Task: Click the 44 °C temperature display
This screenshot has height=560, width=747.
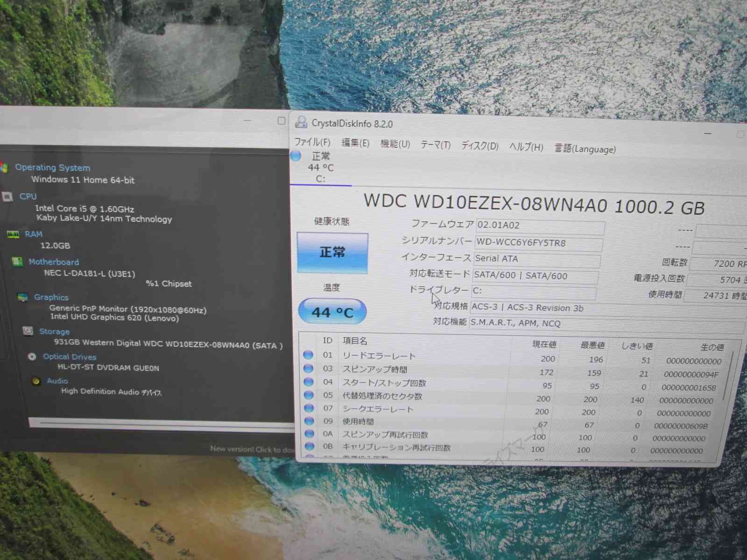Action: tap(332, 311)
